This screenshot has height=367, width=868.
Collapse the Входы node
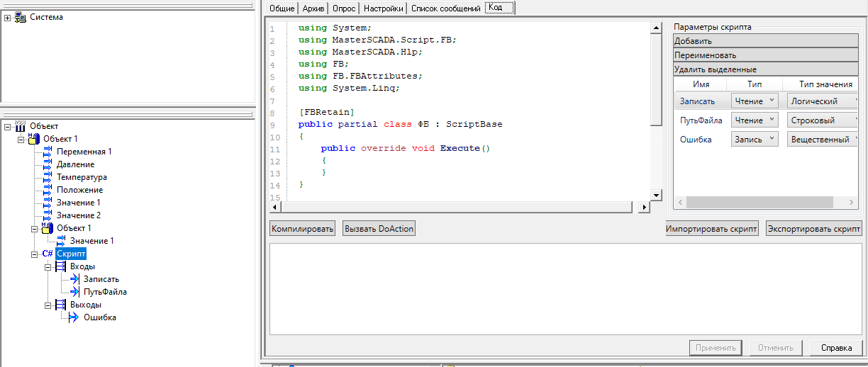click(x=48, y=266)
